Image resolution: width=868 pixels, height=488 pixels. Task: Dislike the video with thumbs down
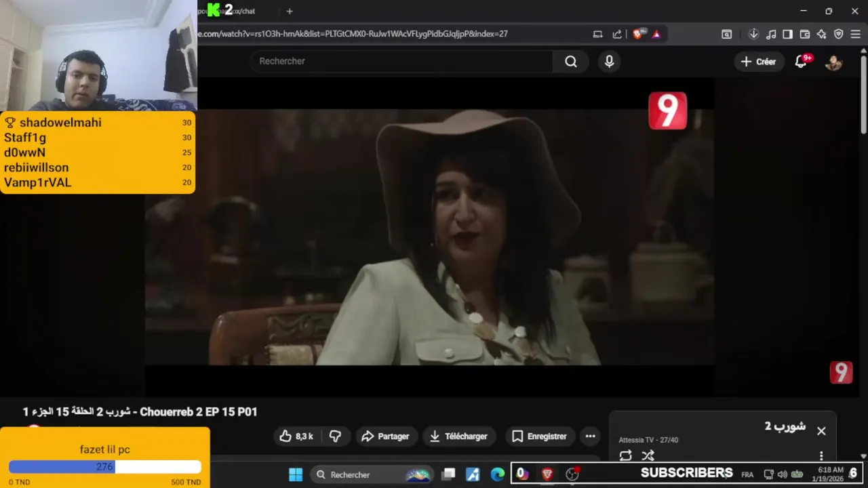tap(335, 436)
